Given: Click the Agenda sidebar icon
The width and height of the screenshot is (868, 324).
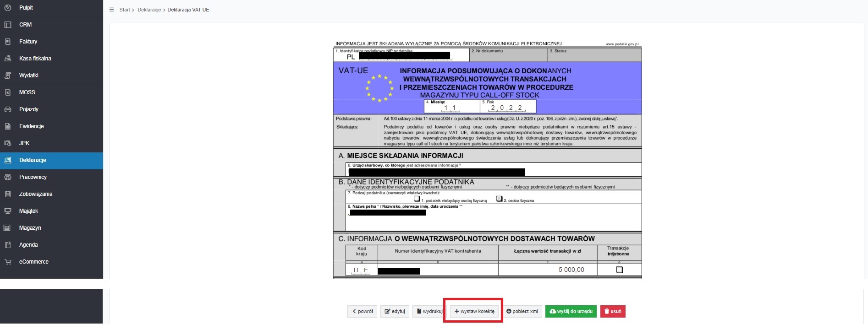Looking at the screenshot, I should pyautogui.click(x=8, y=245).
